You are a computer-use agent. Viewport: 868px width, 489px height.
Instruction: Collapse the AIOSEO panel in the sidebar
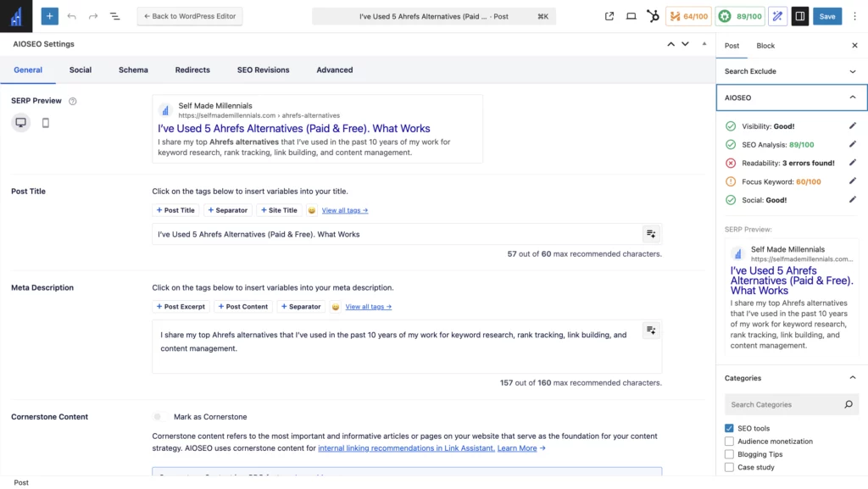point(854,97)
